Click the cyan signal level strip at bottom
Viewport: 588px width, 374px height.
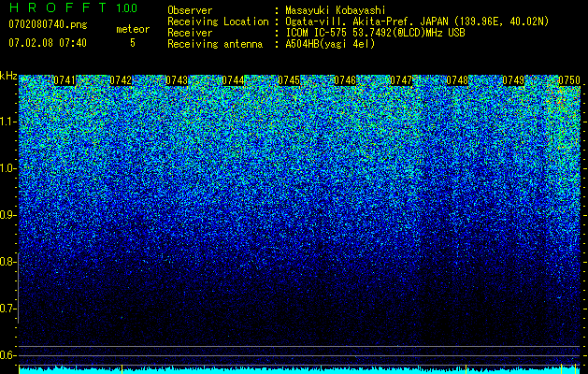pos(299,370)
